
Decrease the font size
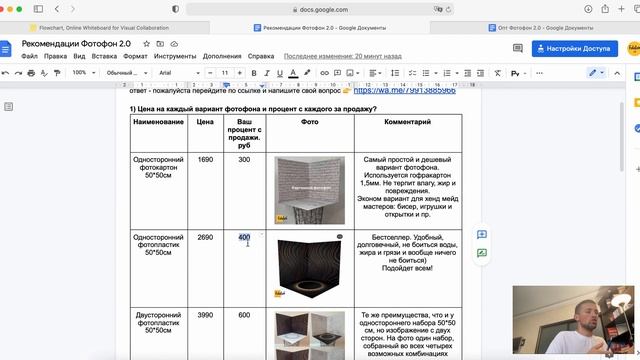click(210, 73)
